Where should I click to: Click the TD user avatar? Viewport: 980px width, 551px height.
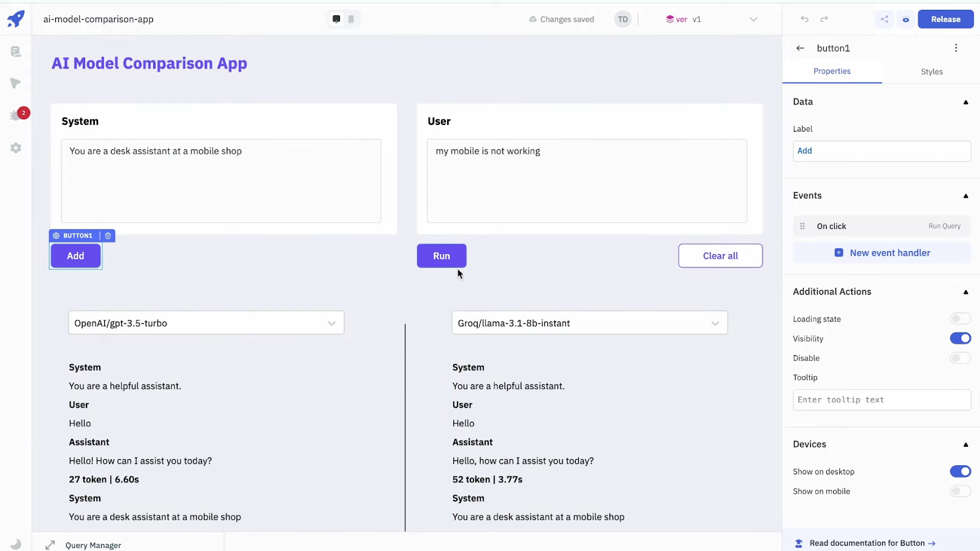(x=623, y=19)
